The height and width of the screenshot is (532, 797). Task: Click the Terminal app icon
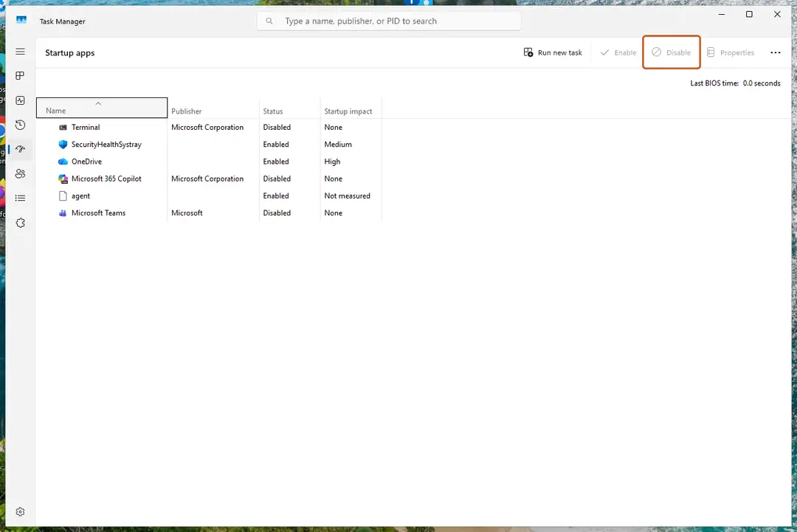point(63,128)
